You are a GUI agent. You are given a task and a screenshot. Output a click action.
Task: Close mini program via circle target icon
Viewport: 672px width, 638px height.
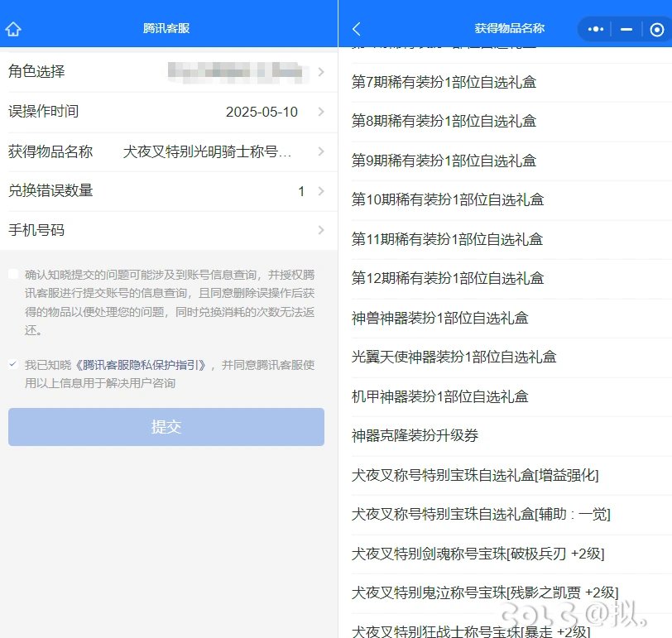(656, 30)
